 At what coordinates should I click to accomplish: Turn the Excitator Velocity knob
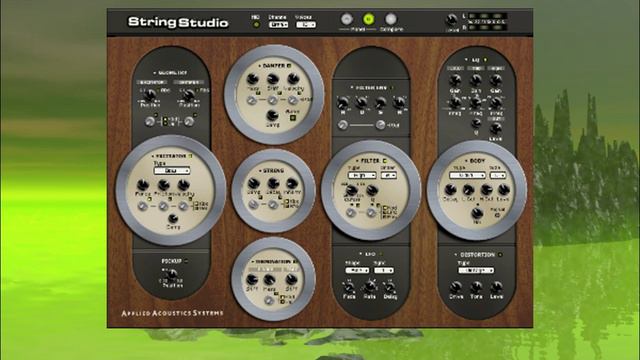click(x=184, y=185)
